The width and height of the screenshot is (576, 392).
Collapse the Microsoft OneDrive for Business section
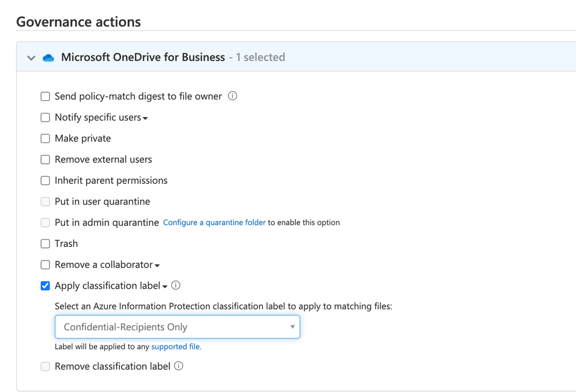(31, 58)
